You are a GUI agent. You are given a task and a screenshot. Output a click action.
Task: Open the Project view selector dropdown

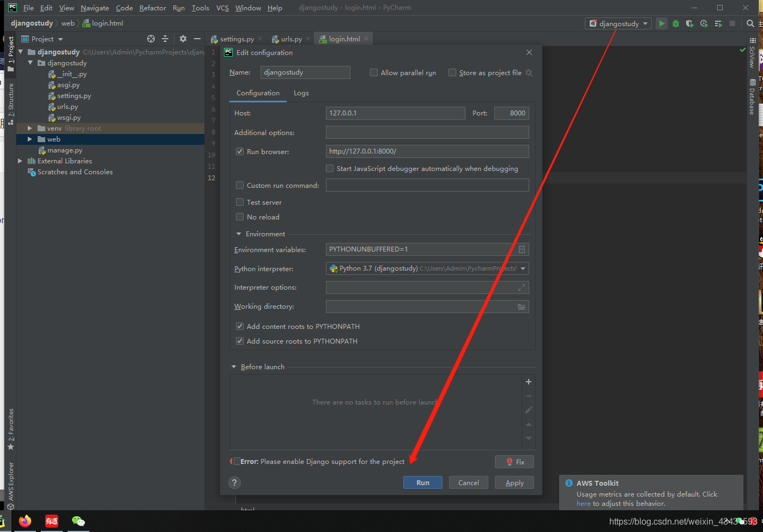click(43, 39)
